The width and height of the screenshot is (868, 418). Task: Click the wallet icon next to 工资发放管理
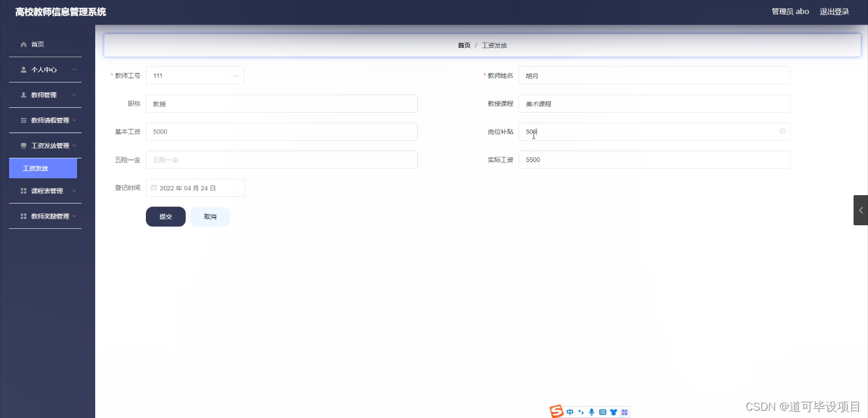point(23,145)
